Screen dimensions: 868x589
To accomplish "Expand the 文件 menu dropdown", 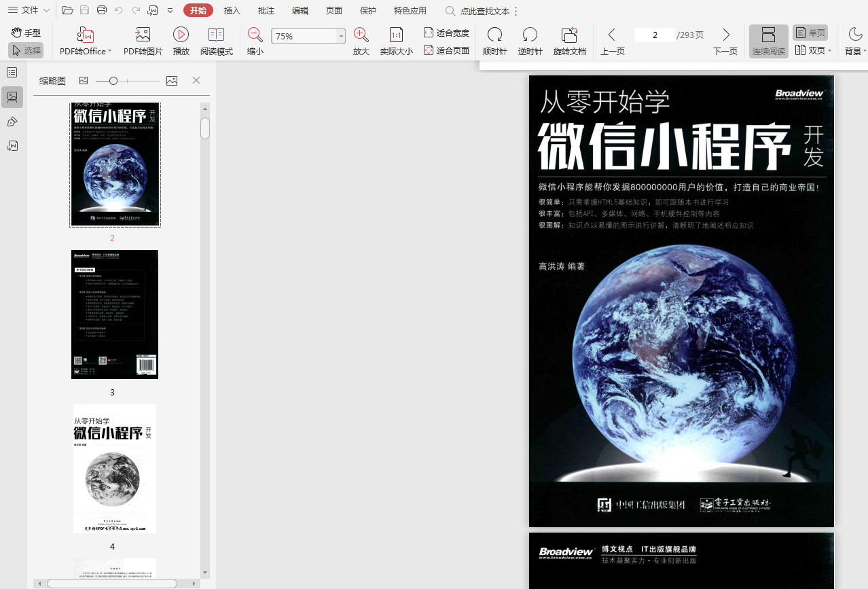I will click(x=29, y=10).
